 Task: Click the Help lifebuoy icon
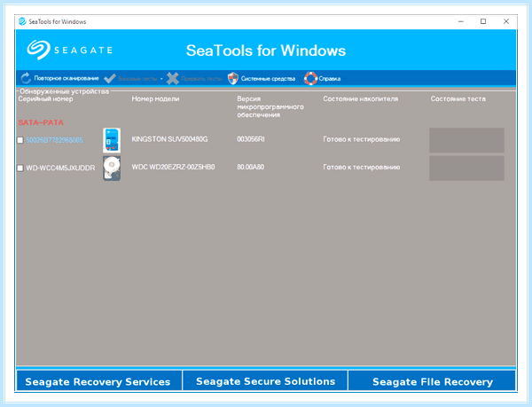point(310,78)
